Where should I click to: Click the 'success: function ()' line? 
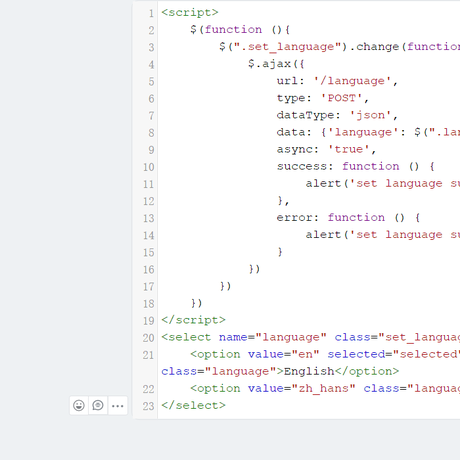point(356,166)
